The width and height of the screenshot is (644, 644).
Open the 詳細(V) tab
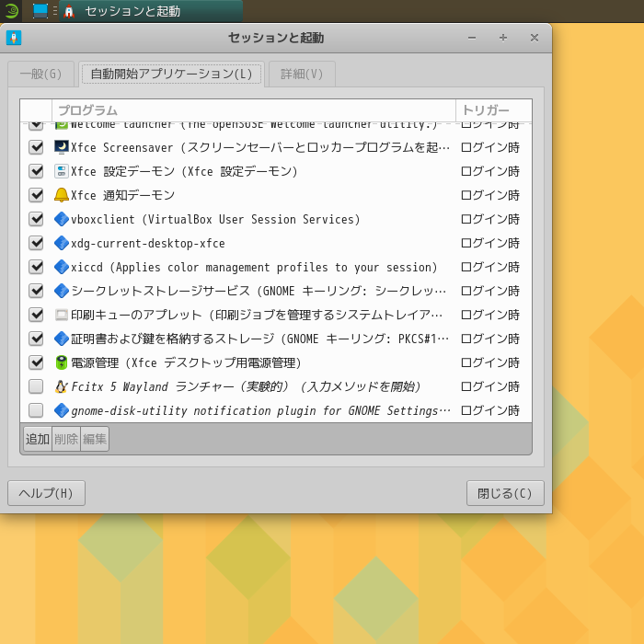[302, 75]
